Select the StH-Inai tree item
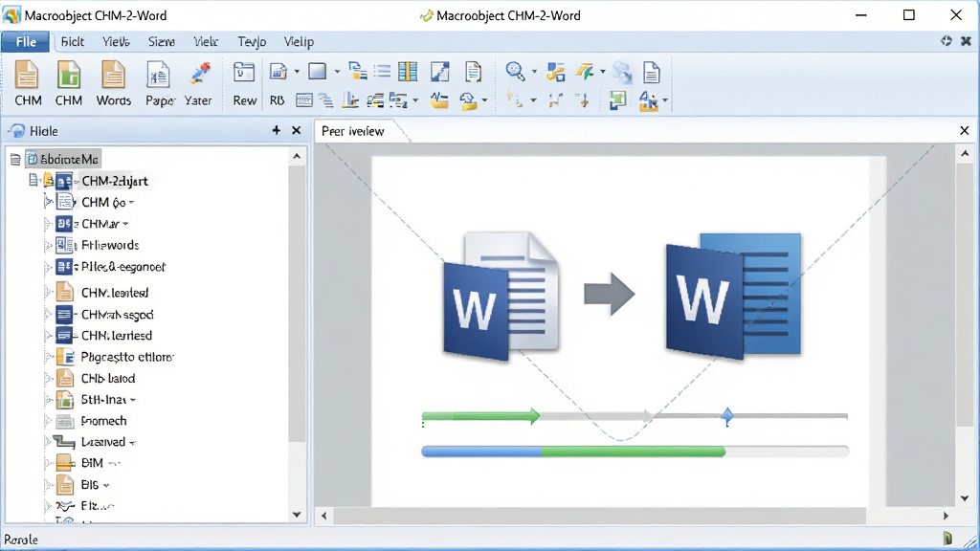The height and width of the screenshot is (551, 980). (103, 400)
